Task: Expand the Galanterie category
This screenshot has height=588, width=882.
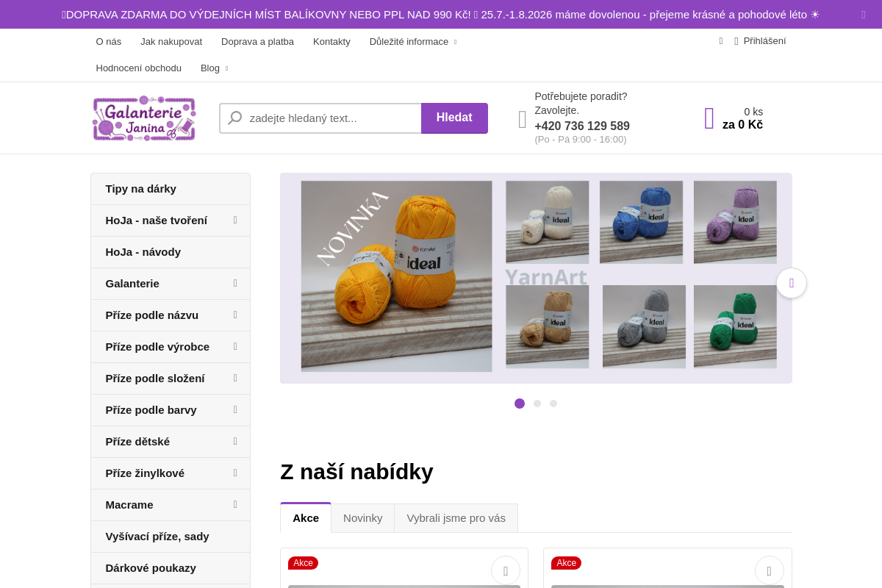Action: (x=235, y=283)
